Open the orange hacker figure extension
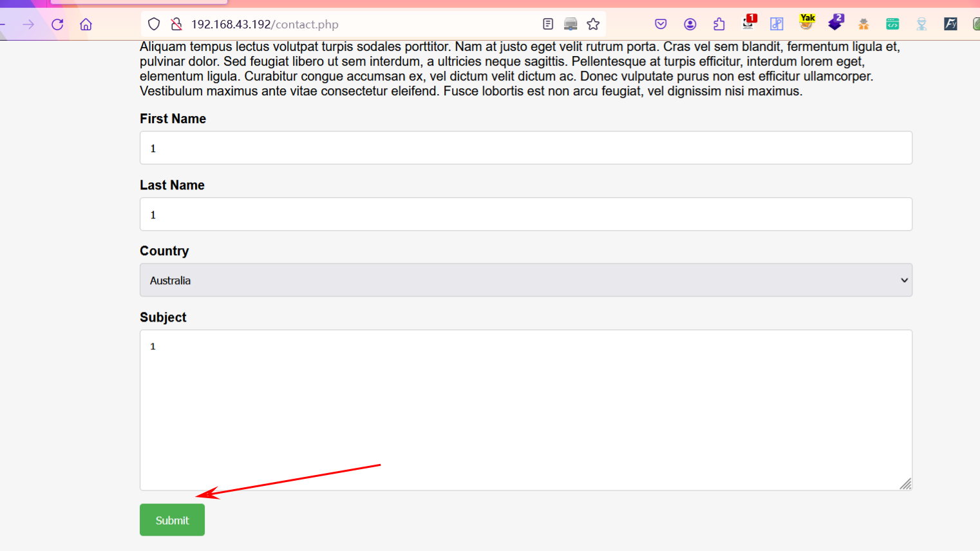 pyautogui.click(x=863, y=24)
